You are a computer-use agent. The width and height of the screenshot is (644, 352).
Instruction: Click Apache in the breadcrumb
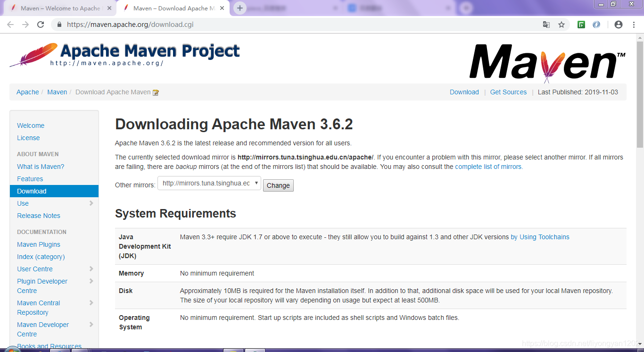tap(28, 92)
